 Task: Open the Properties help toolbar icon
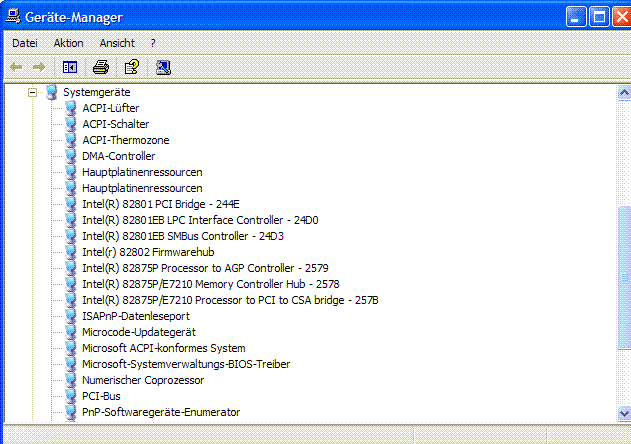[132, 67]
